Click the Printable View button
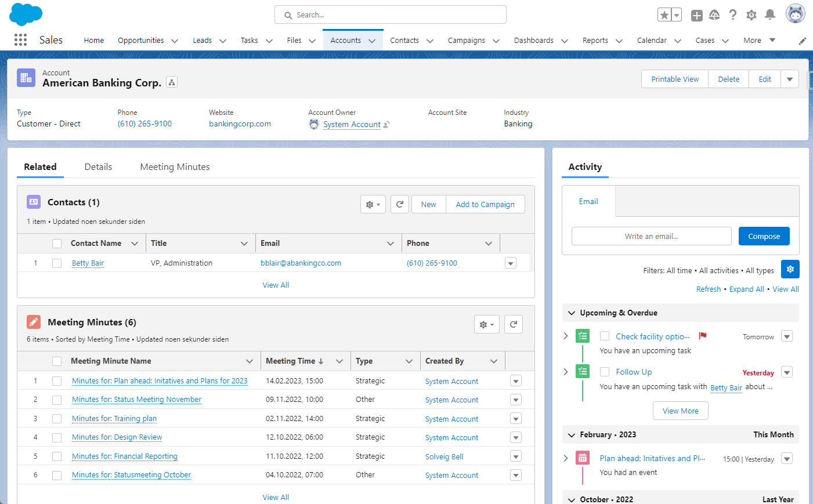This screenshot has height=504, width=813. pos(675,79)
